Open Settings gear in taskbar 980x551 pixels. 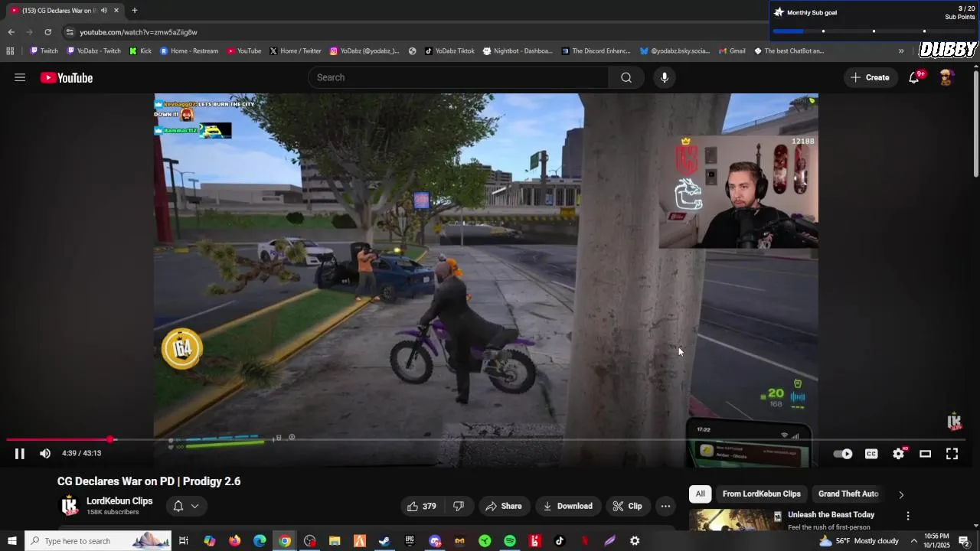[635, 541]
